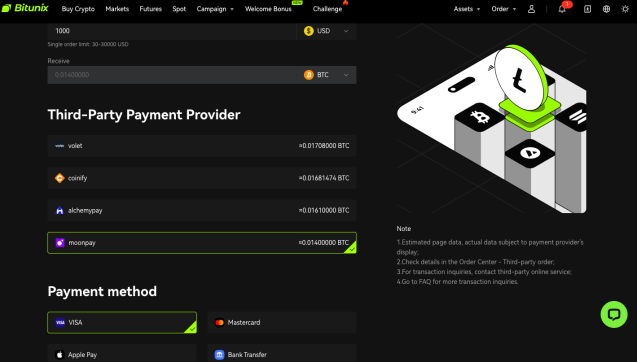The image size is (637, 362).
Task: Click the Mastercard logo
Action: [x=219, y=323]
